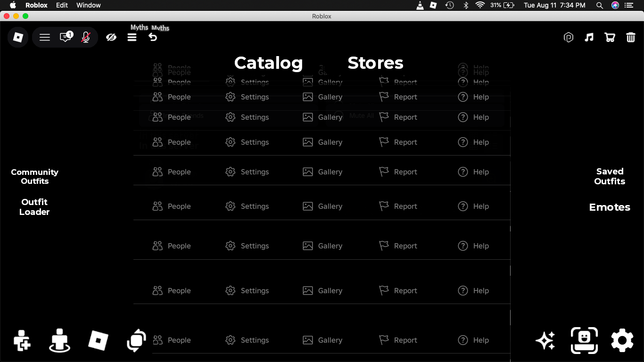Open the Outfit Loader
644x362 pixels.
click(x=34, y=207)
